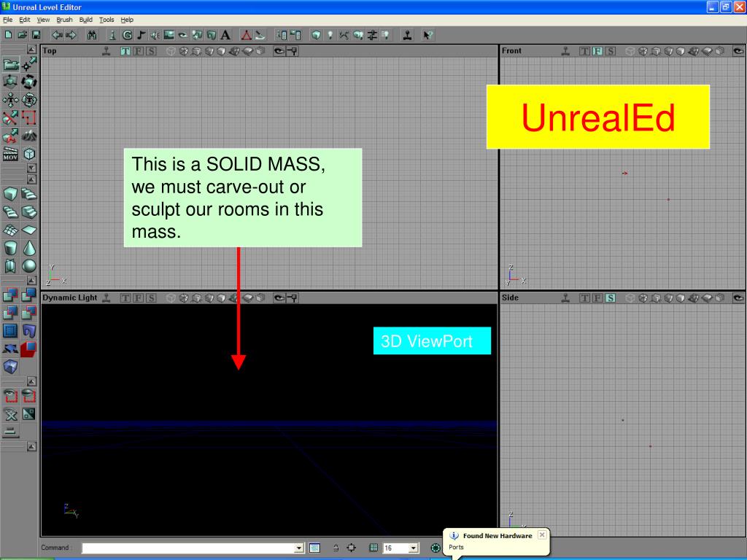Open the File menu
Image resolution: width=747 pixels, height=560 pixels.
point(7,20)
